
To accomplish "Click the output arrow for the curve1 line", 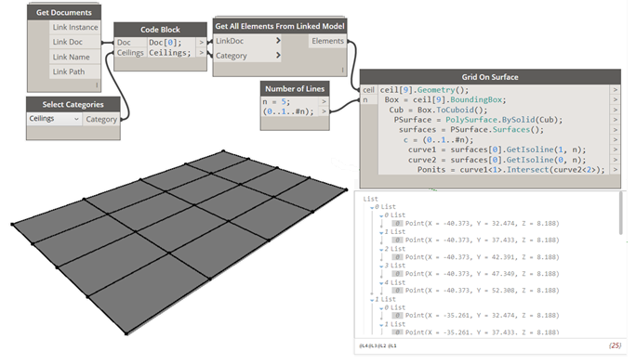I will click(616, 149).
